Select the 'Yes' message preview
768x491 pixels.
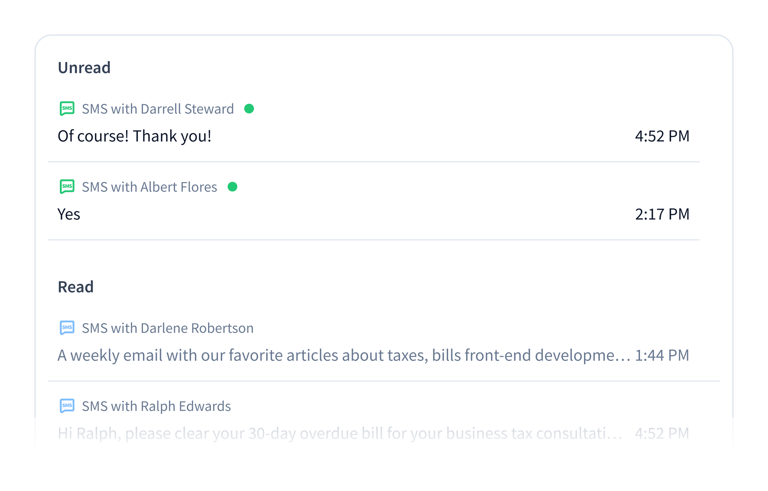coord(69,214)
